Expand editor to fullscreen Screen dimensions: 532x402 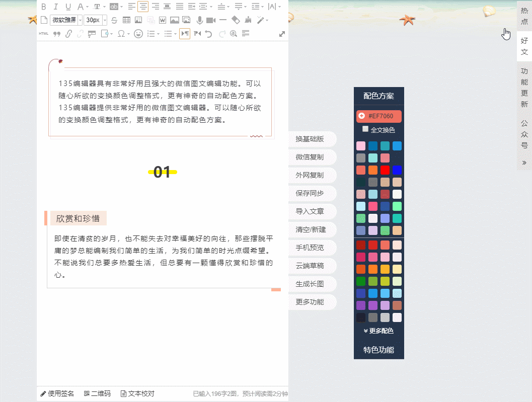pyautogui.click(x=282, y=34)
